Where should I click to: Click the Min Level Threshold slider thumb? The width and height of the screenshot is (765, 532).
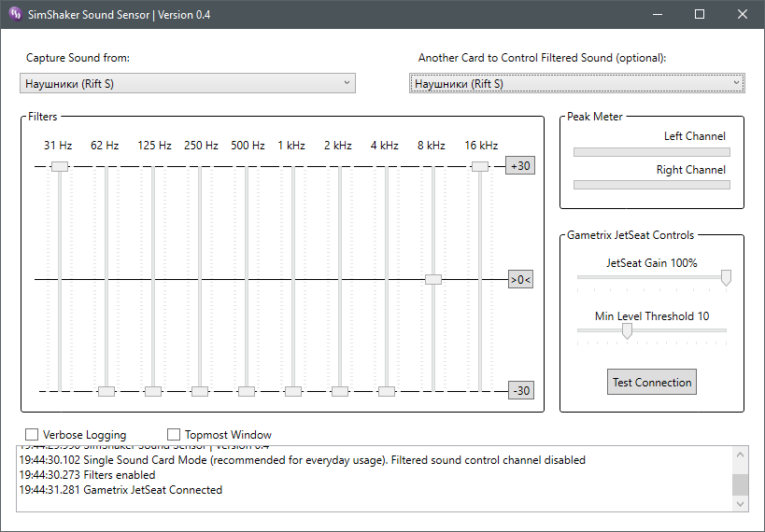pos(627,331)
